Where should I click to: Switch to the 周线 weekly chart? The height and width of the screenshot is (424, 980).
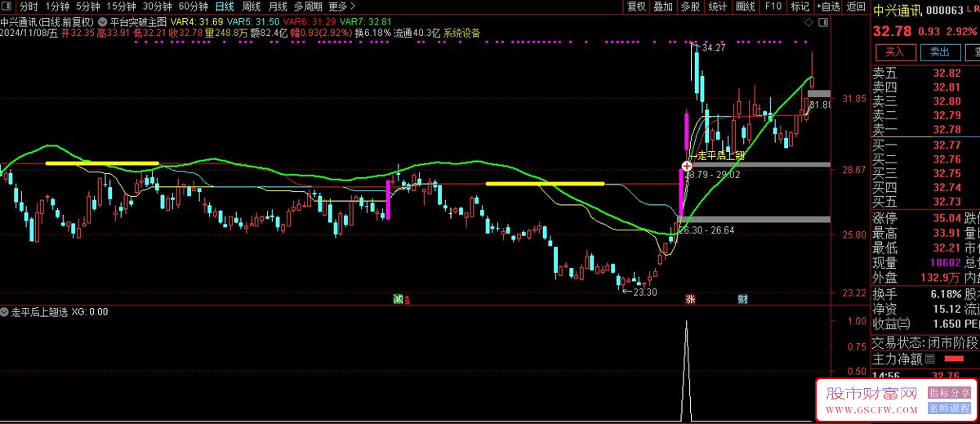point(251,6)
